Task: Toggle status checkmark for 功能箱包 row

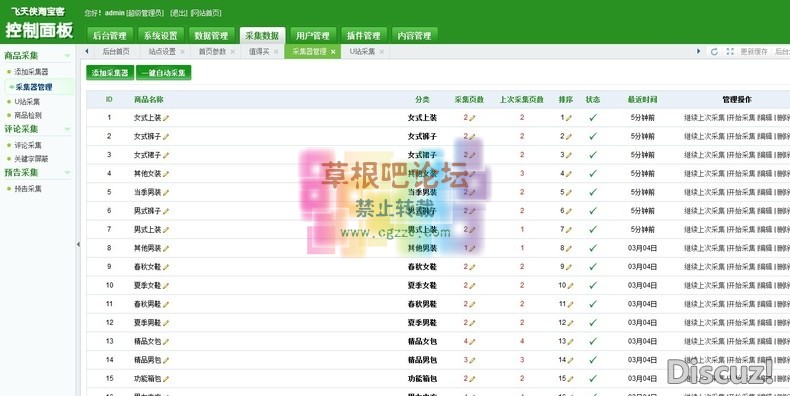Action: click(x=593, y=378)
